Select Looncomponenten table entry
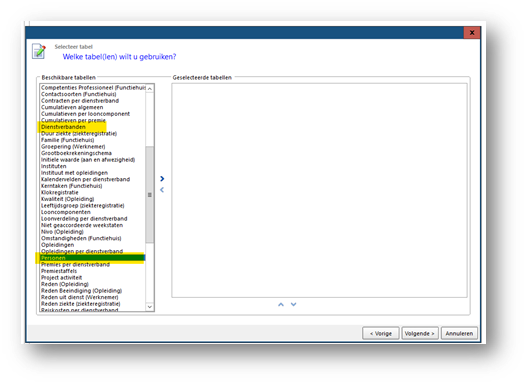528x386 pixels. click(x=66, y=212)
